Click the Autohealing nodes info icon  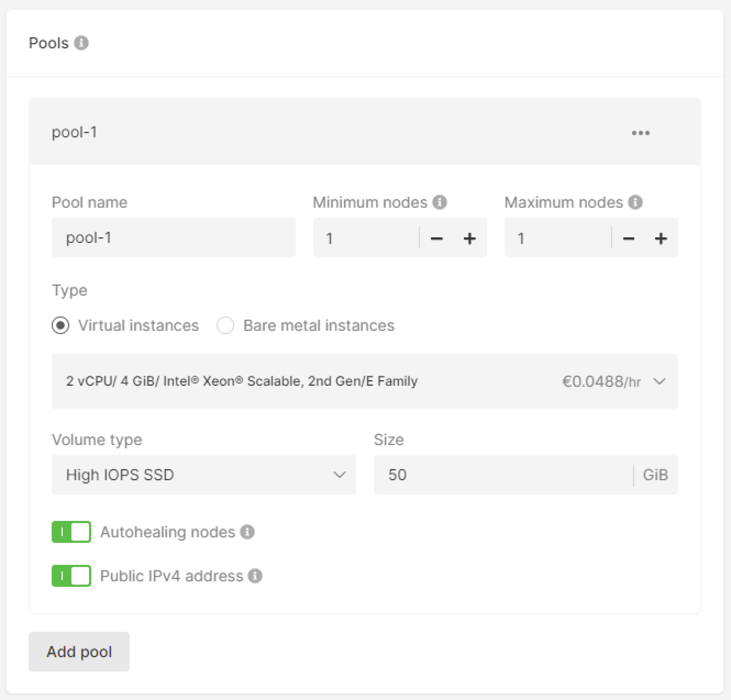point(247,532)
